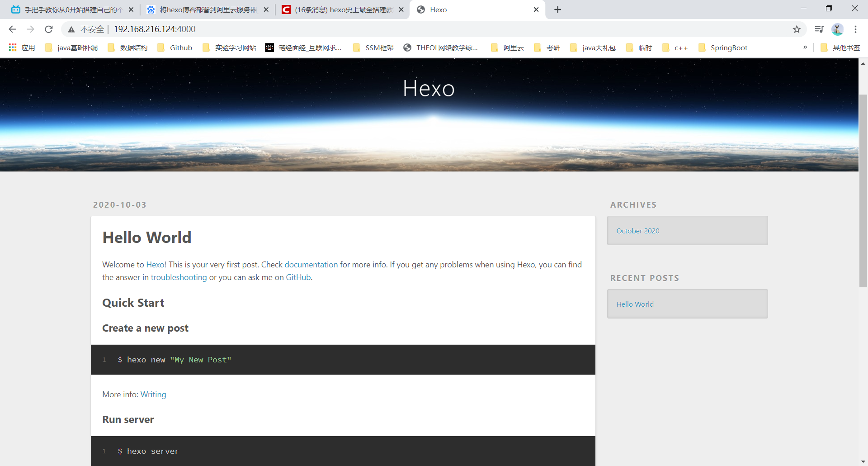Click the hexo new code line
Screen dimensions: 868x466
175,360
